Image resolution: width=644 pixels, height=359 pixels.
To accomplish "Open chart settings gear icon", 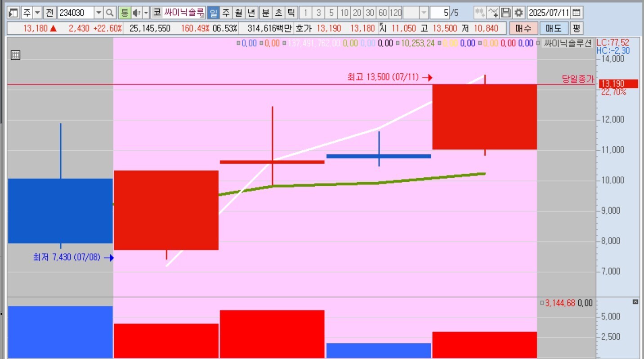I will click(519, 13).
